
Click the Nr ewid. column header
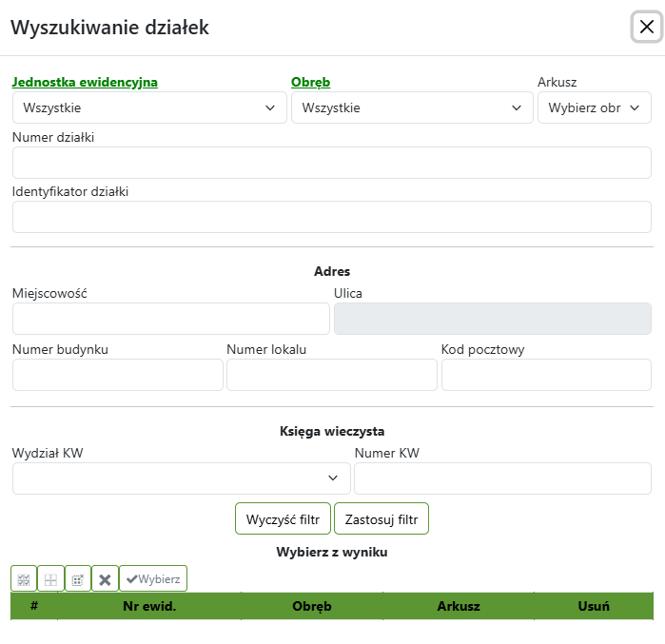point(148,606)
